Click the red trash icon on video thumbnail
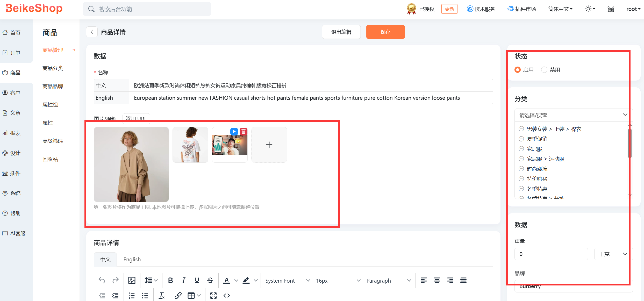 click(x=244, y=132)
